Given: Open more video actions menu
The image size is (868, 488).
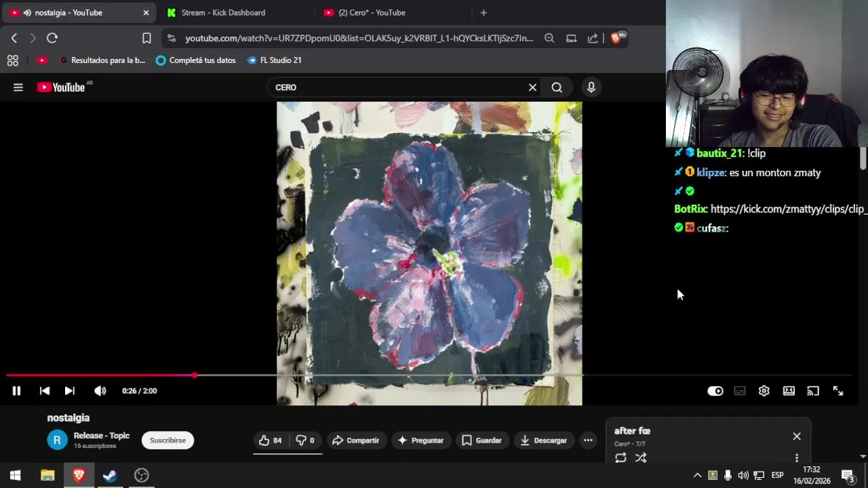Looking at the screenshot, I should [x=588, y=441].
